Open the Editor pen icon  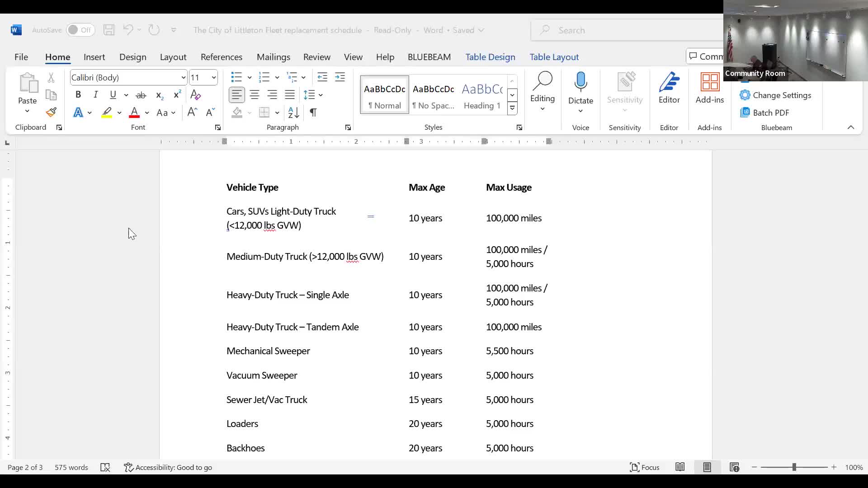[x=669, y=83]
